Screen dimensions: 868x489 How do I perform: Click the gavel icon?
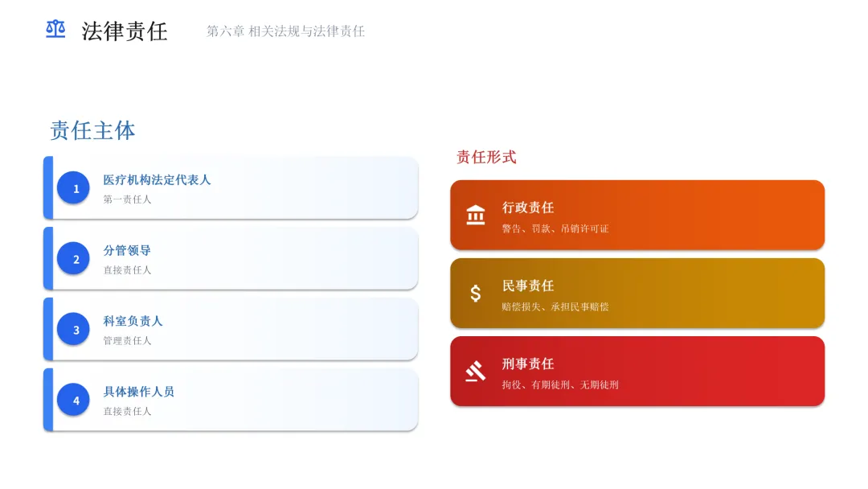[476, 372]
